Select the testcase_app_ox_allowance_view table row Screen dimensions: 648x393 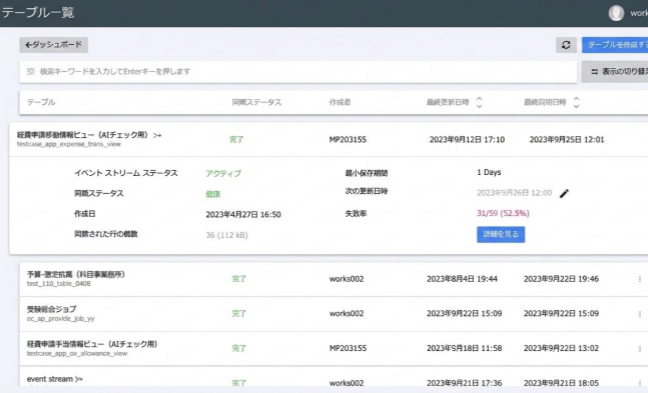334,348
